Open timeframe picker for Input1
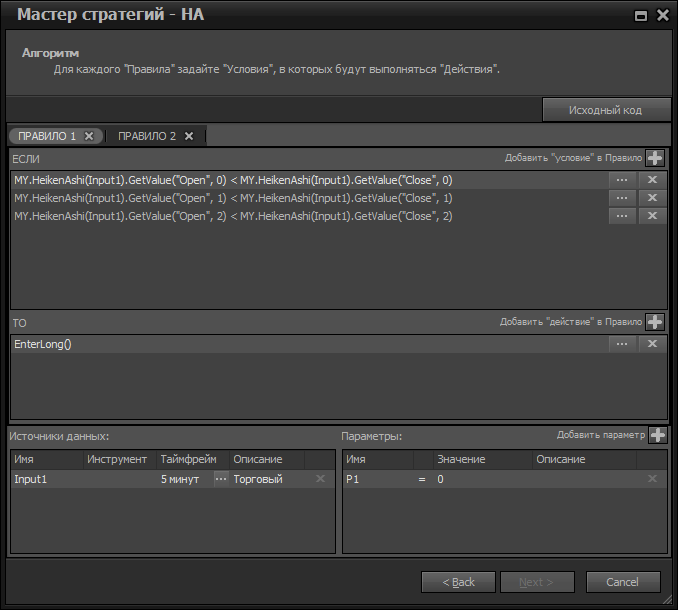The height and width of the screenshot is (610, 678). click(220, 480)
